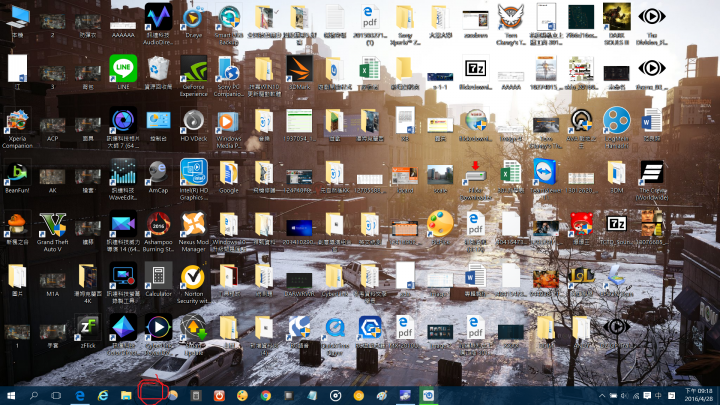
Task: Open the Calculator shortcut
Action: (158, 280)
